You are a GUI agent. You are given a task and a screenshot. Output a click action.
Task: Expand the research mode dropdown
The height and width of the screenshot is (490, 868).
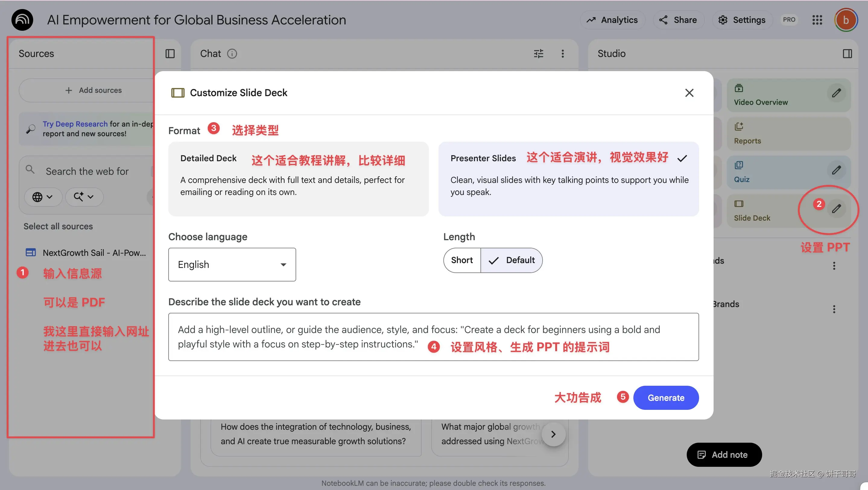84,197
